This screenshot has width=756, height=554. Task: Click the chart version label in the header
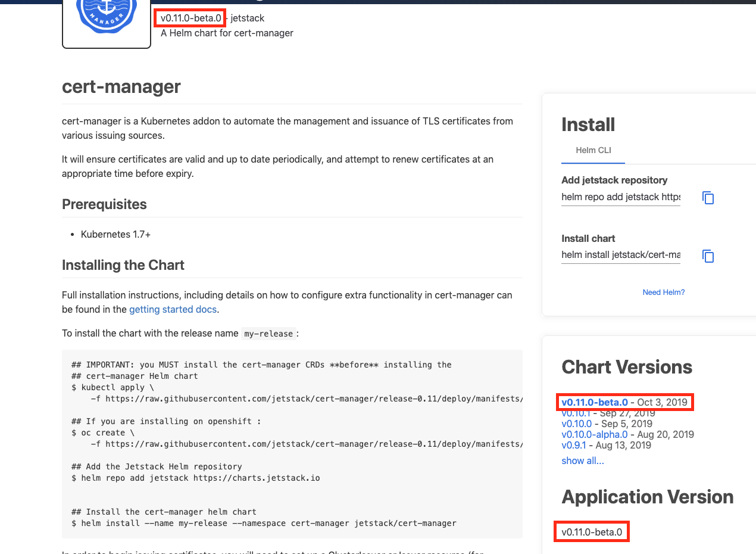click(x=191, y=18)
